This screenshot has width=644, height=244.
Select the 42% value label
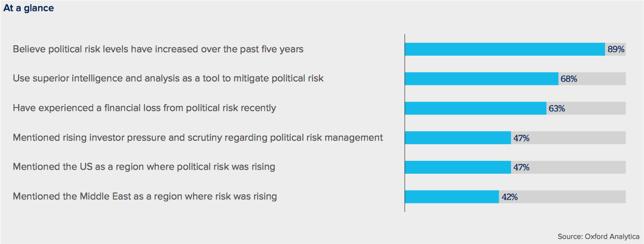coord(509,197)
